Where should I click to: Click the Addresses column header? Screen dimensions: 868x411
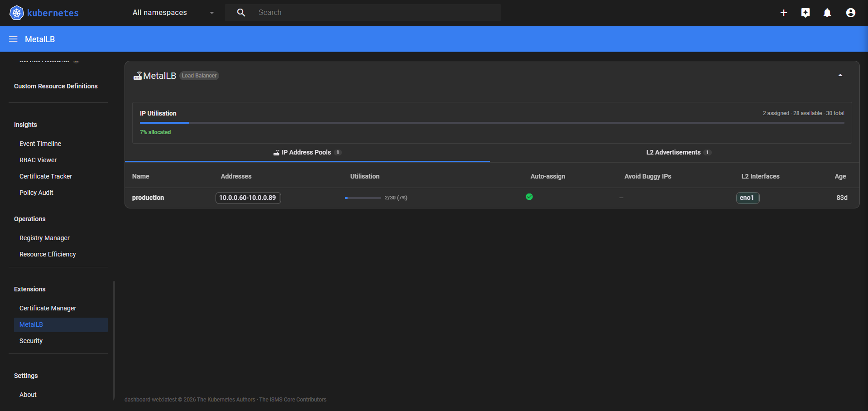(x=236, y=176)
